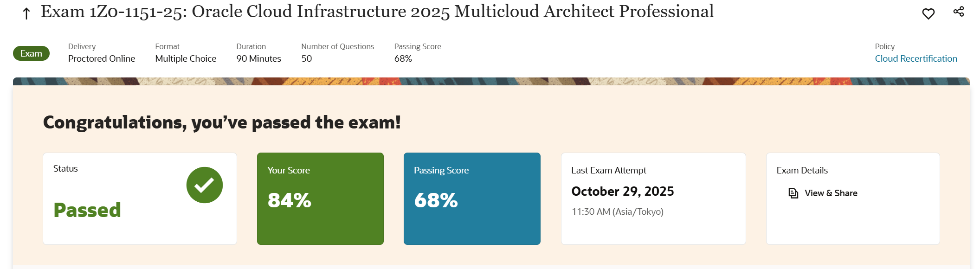This screenshot has height=269, width=980.
Task: Click the up arrow back icon
Action: [x=26, y=14]
